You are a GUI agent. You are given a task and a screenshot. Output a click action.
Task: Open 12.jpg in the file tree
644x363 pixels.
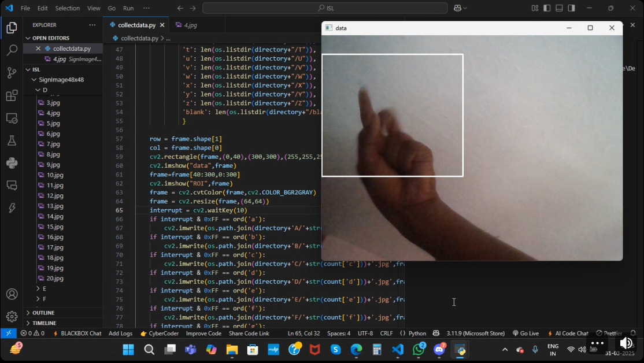tap(55, 196)
